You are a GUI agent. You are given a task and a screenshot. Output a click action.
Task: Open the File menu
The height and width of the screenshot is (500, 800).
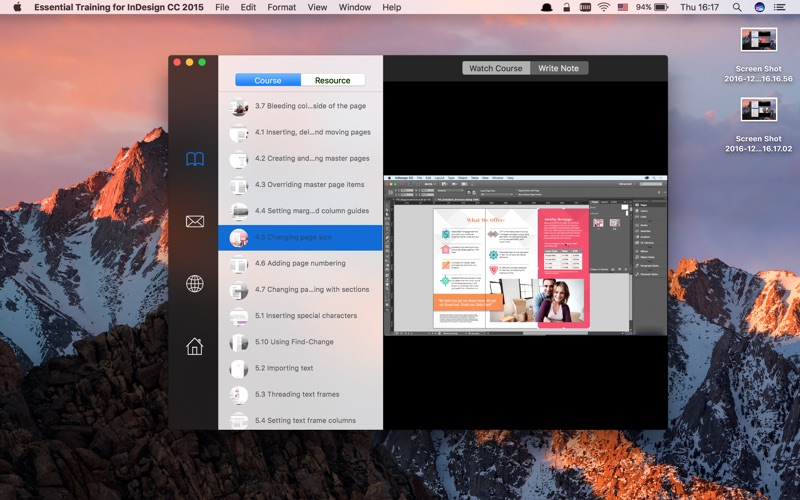[222, 7]
